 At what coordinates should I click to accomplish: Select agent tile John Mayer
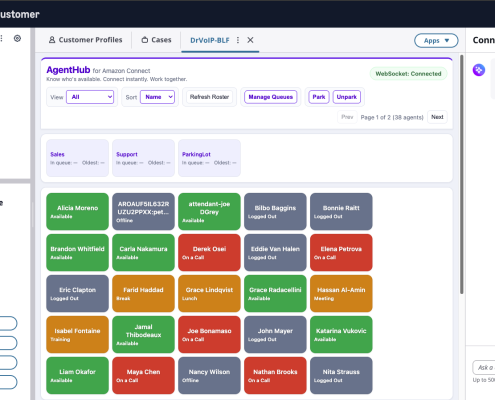coord(275,335)
